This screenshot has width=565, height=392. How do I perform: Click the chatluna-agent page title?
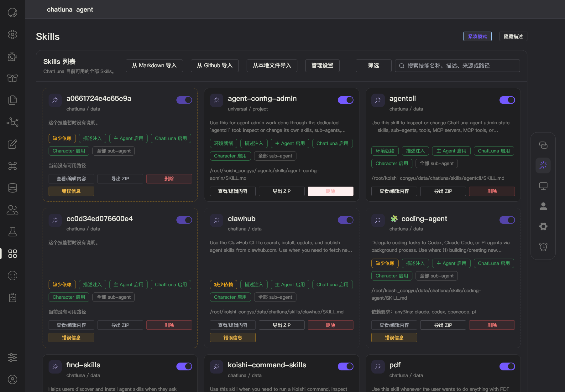pyautogui.click(x=70, y=9)
